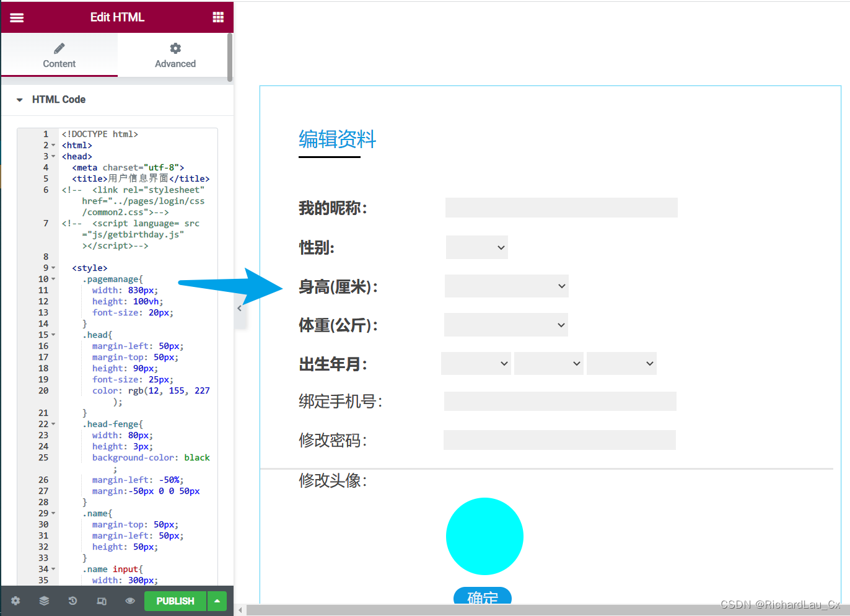Viewport: 850px width, 616px height.
Task: Open the birth day dropdown
Action: [x=621, y=363]
